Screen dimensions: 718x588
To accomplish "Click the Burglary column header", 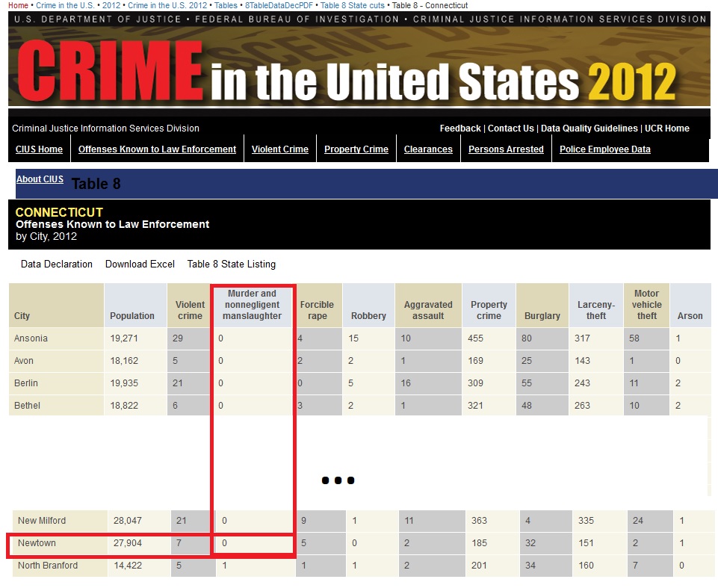I will pyautogui.click(x=542, y=306).
